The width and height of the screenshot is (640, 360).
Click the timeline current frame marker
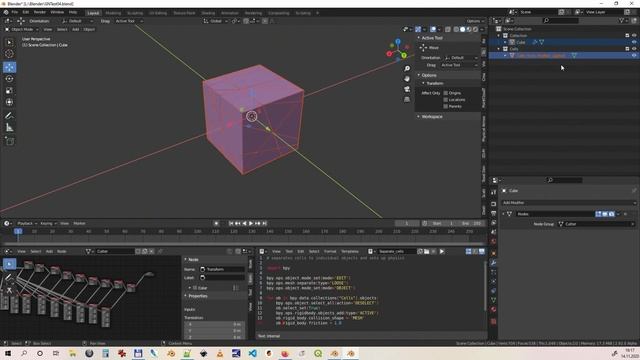18,231
